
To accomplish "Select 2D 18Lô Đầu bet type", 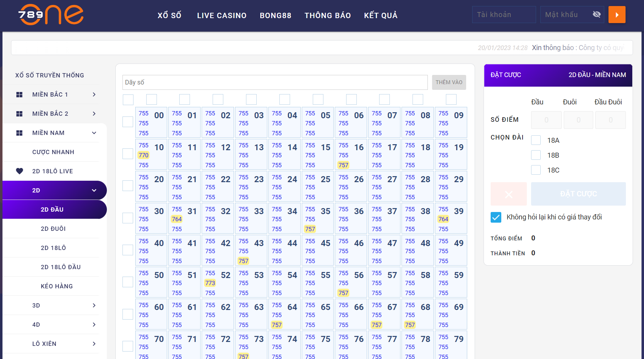I will click(x=61, y=267).
